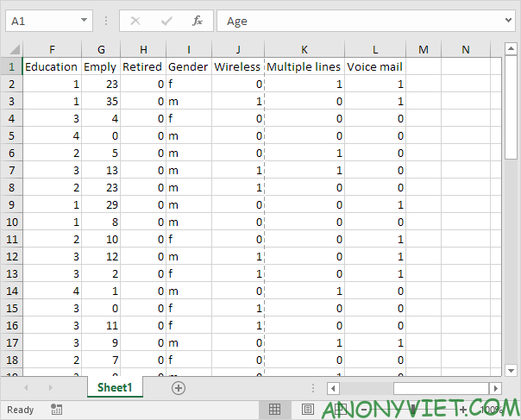Click the next sheet navigation arrow
Viewport: 521px width, 420px height.
[x=50, y=388]
